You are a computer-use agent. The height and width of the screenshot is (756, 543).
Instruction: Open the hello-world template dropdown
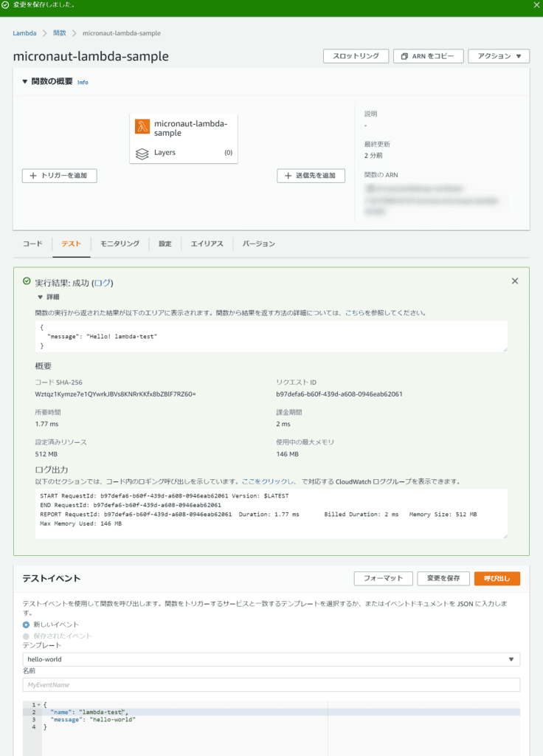(x=271, y=659)
